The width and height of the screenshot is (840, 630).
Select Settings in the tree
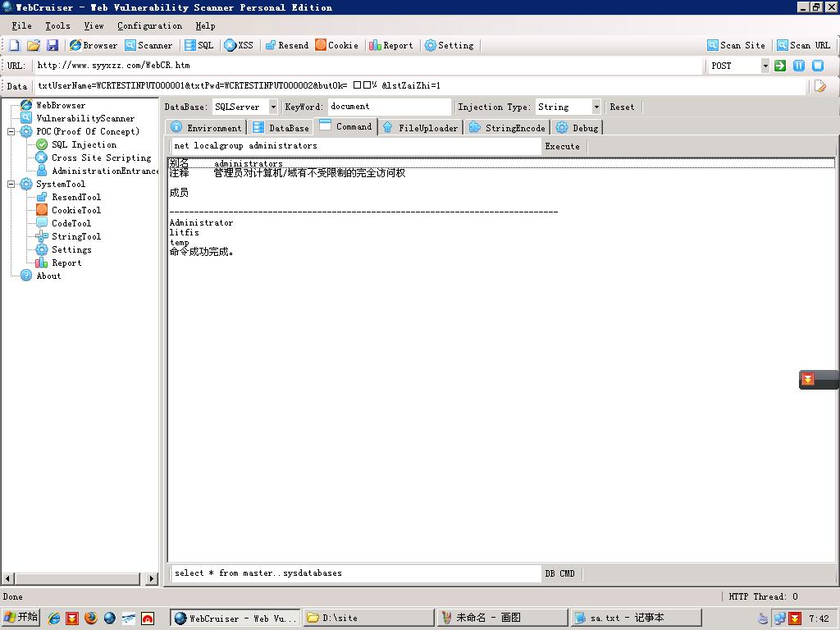coord(71,249)
